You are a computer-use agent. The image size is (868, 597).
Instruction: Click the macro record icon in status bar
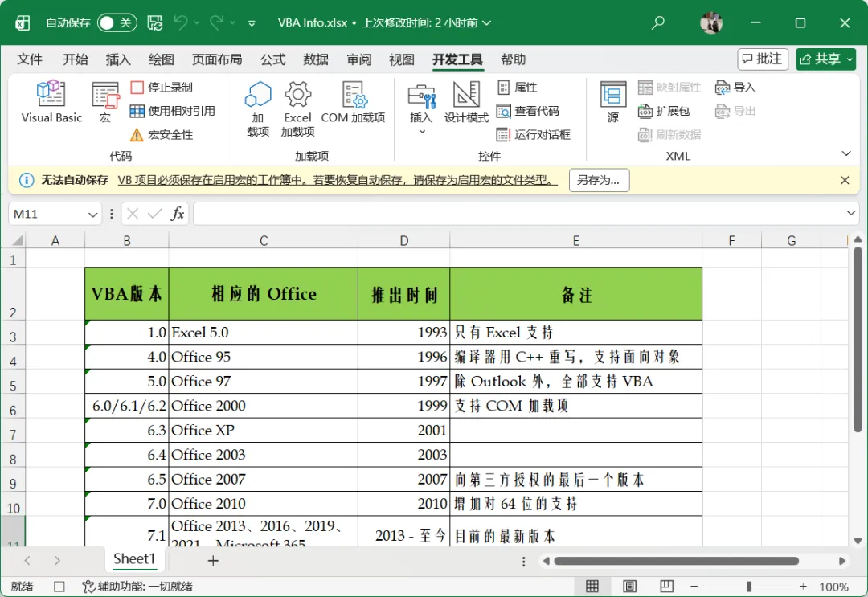pos(59,587)
